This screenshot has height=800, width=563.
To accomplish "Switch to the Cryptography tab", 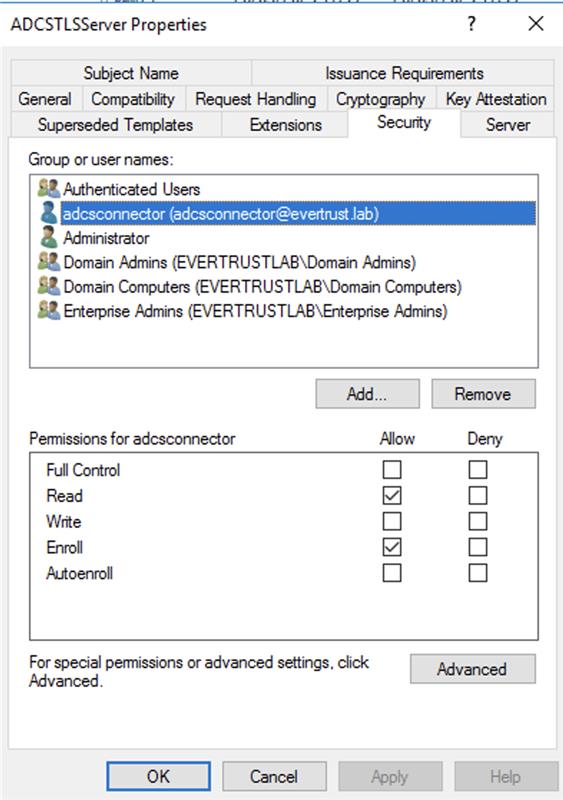I will click(381, 99).
